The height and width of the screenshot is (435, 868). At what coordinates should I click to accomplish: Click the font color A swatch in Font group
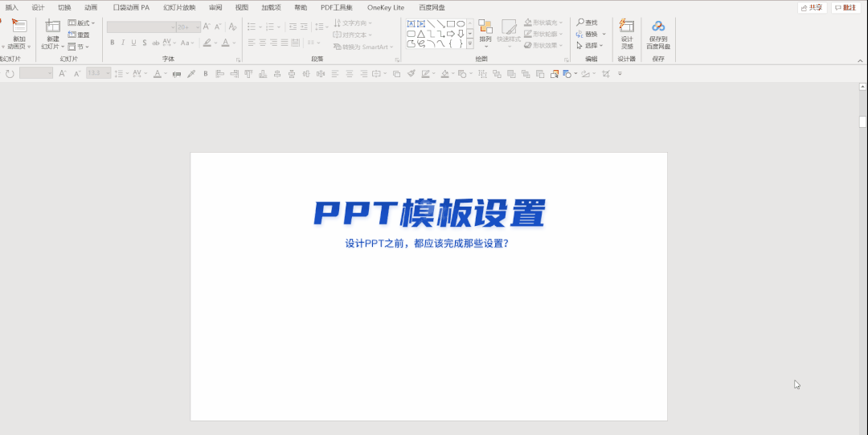pos(225,42)
